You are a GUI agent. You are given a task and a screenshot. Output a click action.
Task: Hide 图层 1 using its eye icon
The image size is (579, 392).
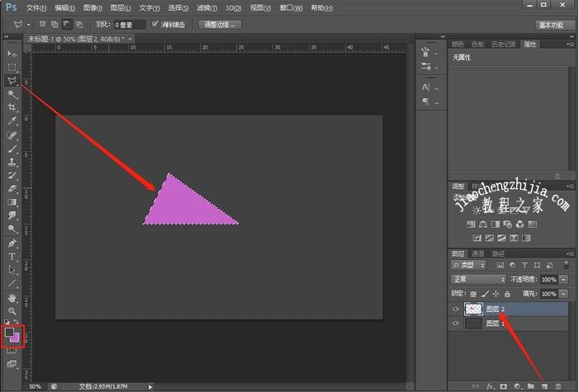[x=456, y=324]
